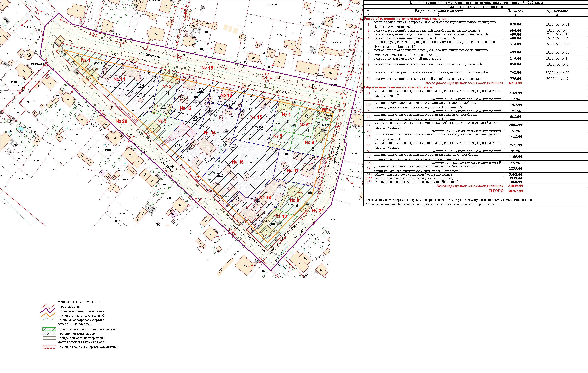Click the red hatched utility zone swatch
588x373 pixels.
[x=49, y=347]
